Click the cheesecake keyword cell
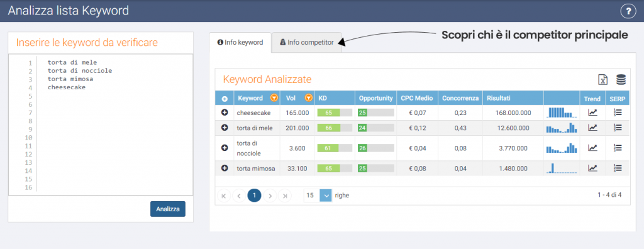The width and height of the screenshot is (644, 249). (x=257, y=113)
